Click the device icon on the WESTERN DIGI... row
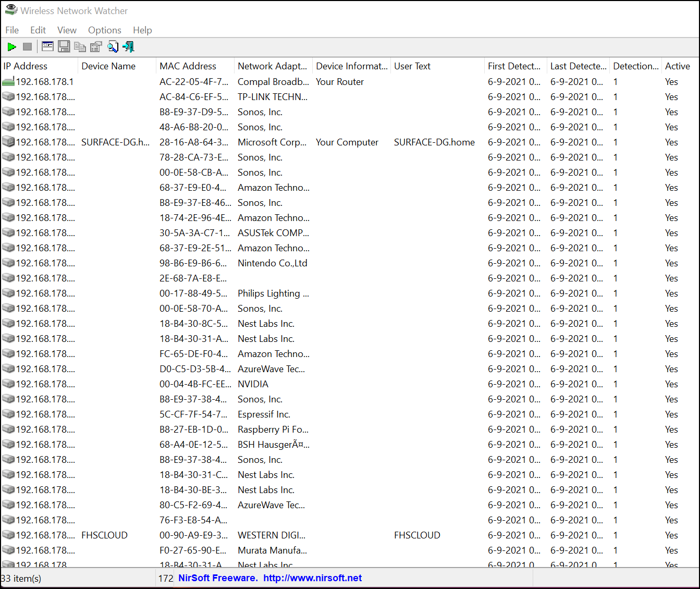Screen dimensions: 700x589 click(x=8, y=535)
